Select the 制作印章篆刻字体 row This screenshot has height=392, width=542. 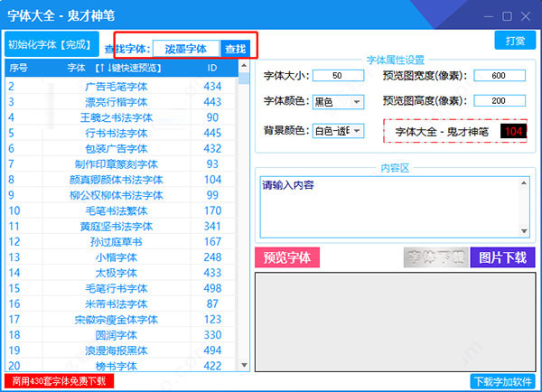121,163
